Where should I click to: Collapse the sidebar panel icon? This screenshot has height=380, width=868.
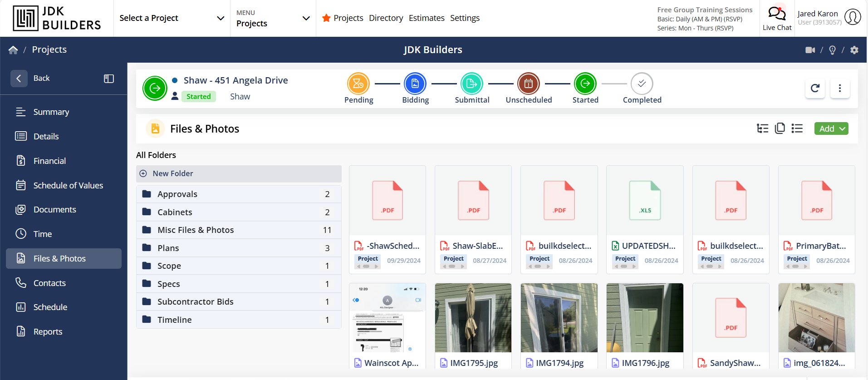click(x=109, y=79)
